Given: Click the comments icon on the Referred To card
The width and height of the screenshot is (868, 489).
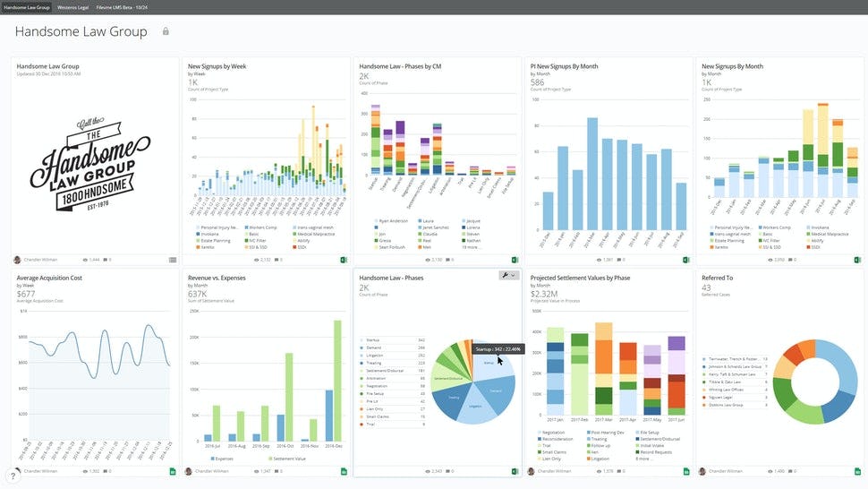Looking at the screenshot, I should click(790, 471).
